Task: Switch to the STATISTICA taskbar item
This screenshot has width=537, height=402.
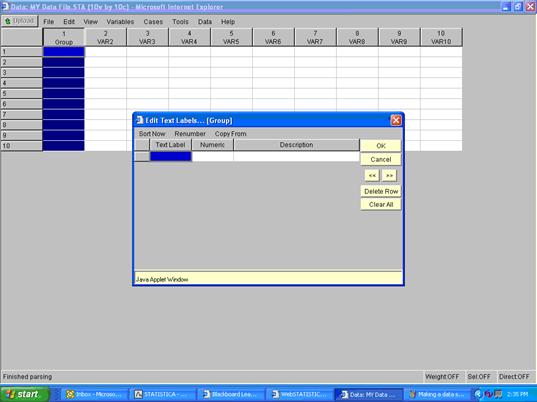Action: pos(163,394)
